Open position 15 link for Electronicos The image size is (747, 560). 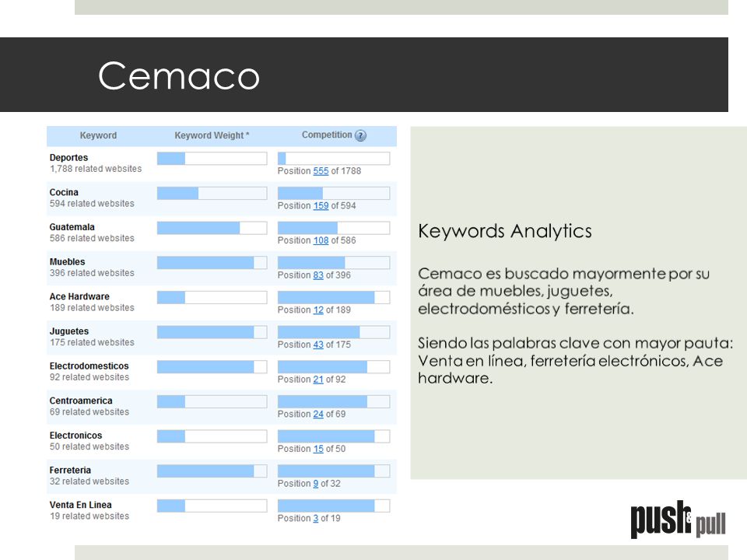tap(318, 449)
